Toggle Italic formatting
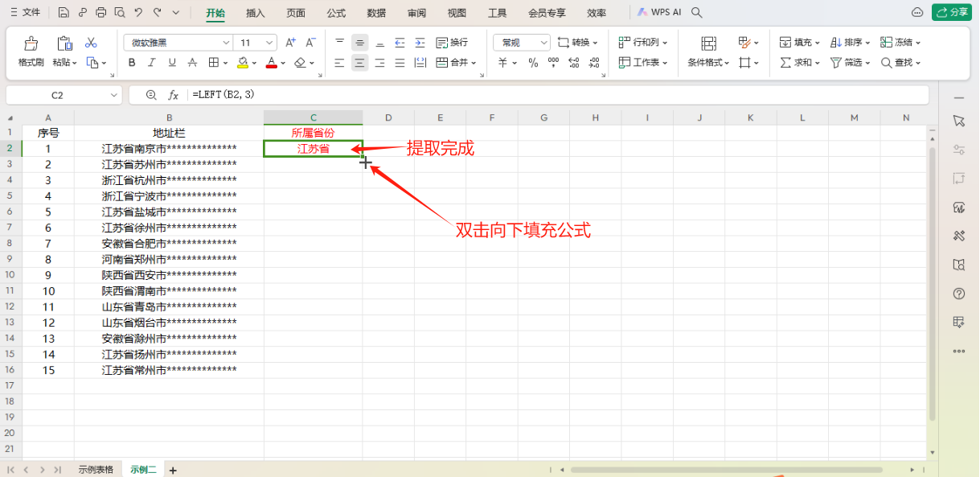 (x=153, y=62)
